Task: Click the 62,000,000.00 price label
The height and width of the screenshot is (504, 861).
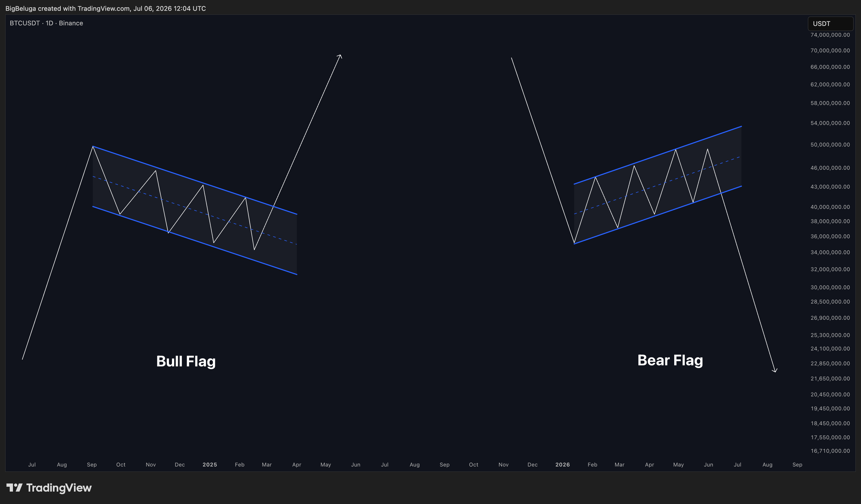Action: pos(830,84)
